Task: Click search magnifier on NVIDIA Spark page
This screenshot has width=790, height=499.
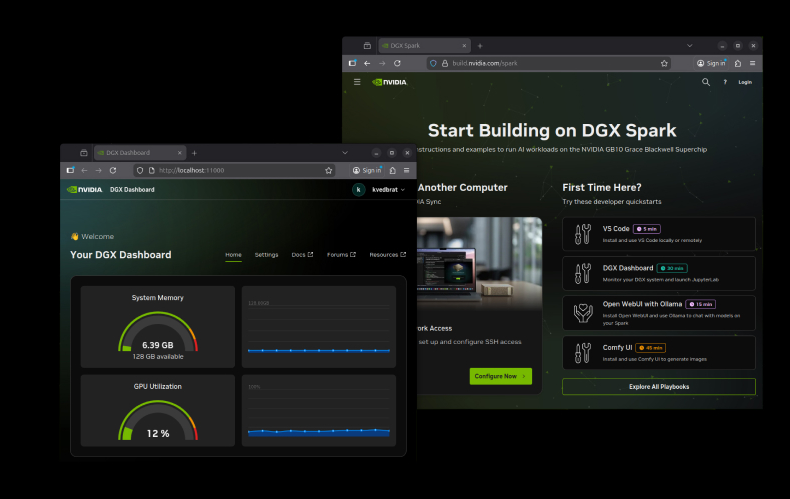Action: tap(706, 82)
